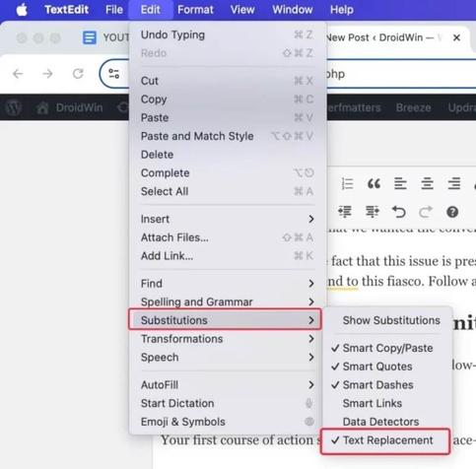
Task: Click the DroidWin home icon
Action: click(42, 107)
